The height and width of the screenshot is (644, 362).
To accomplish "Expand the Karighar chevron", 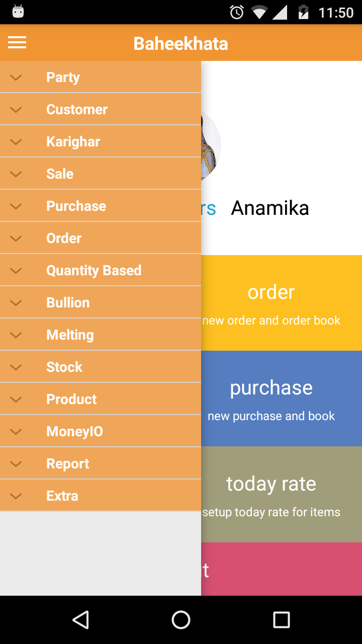I will click(x=16, y=142).
